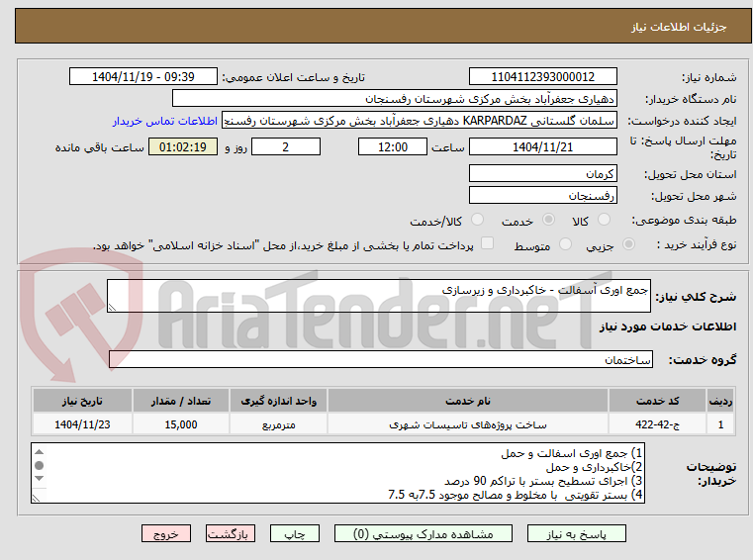Click the طبقه بندی موضوعی label
The height and width of the screenshot is (560, 753).
pos(684,221)
